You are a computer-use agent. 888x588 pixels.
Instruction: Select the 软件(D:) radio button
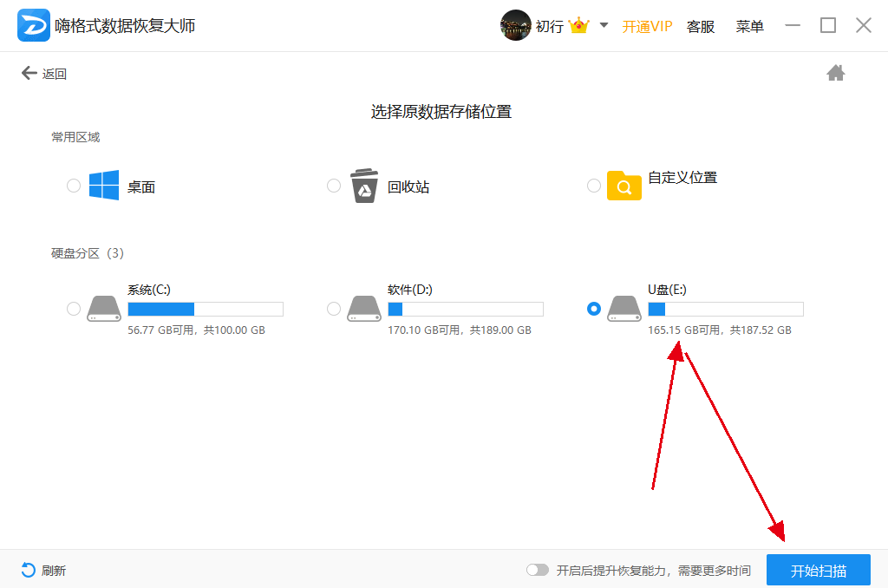334,309
